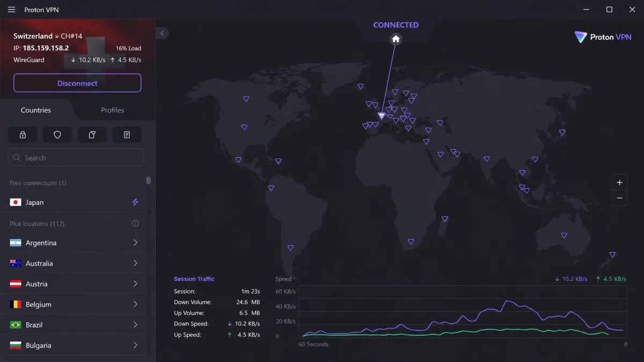This screenshot has width=644, height=362.
Task: Select Austria in country list
Action: click(74, 284)
